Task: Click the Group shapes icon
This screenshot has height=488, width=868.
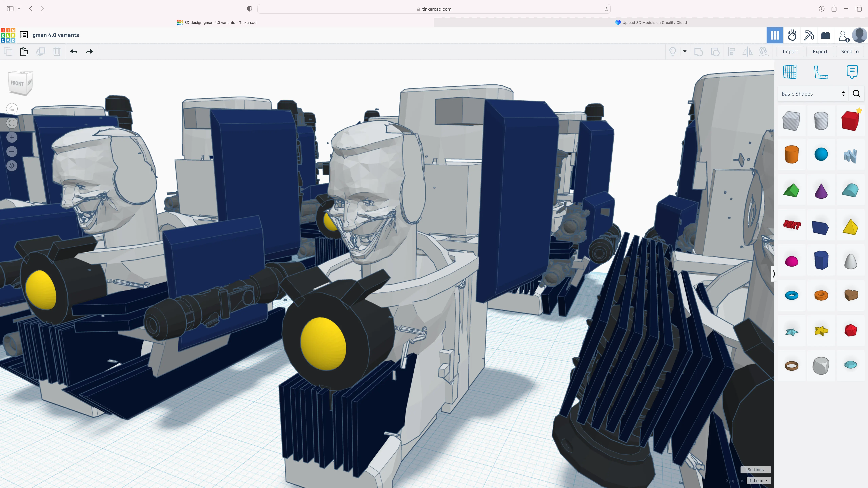Action: pyautogui.click(x=698, y=52)
